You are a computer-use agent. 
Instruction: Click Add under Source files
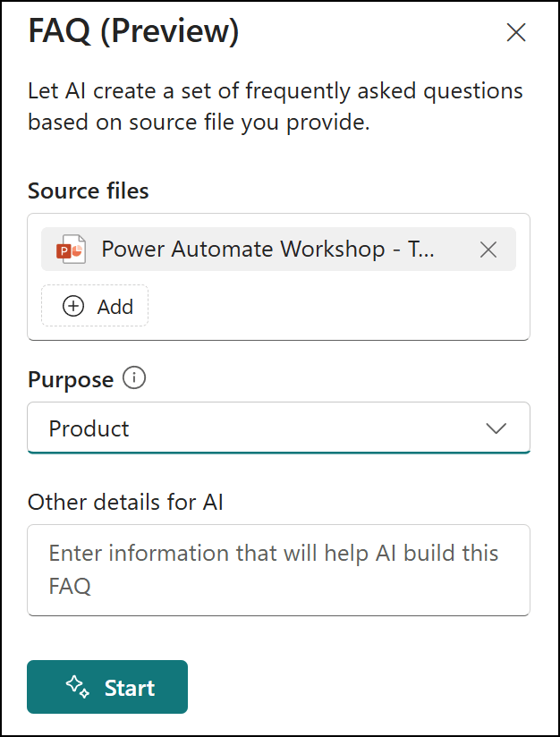(x=94, y=306)
